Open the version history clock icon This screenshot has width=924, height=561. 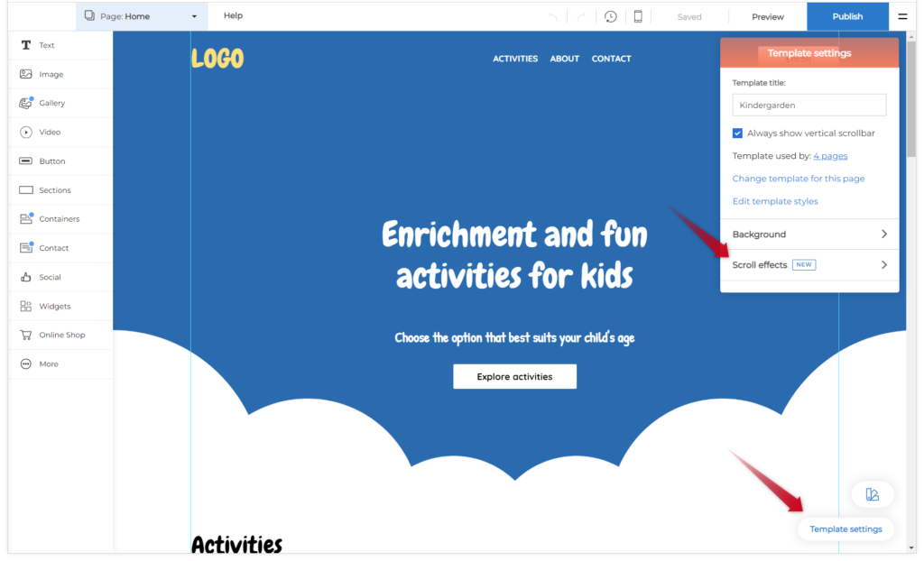pyautogui.click(x=611, y=16)
